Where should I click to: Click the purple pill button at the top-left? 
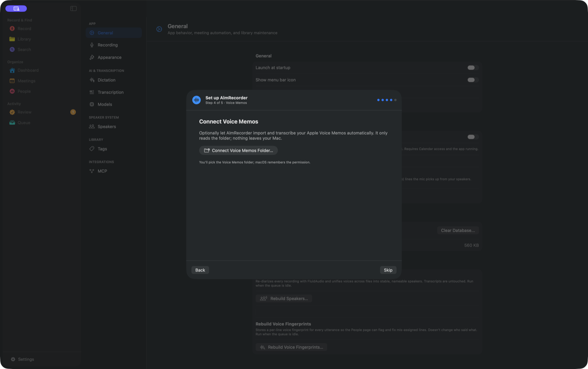tap(16, 8)
